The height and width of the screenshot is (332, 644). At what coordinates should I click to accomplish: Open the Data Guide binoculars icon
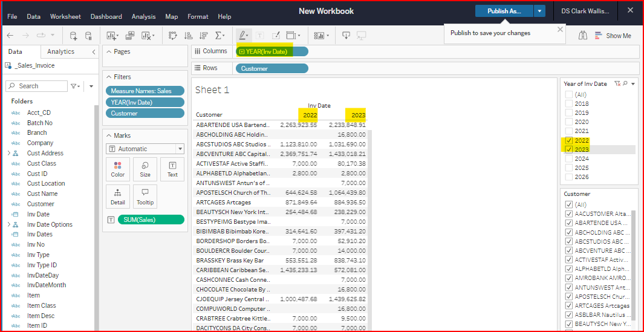pos(583,36)
